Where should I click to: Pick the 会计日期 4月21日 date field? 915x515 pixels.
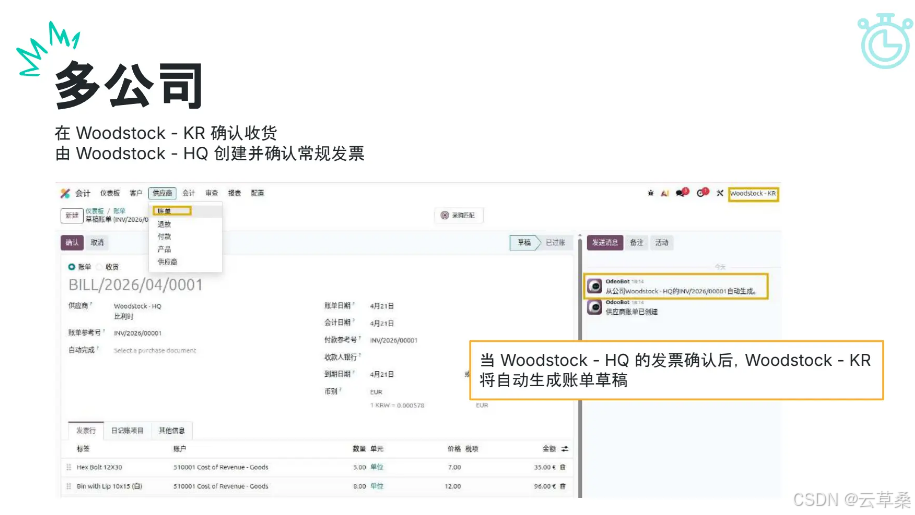pyautogui.click(x=382, y=323)
